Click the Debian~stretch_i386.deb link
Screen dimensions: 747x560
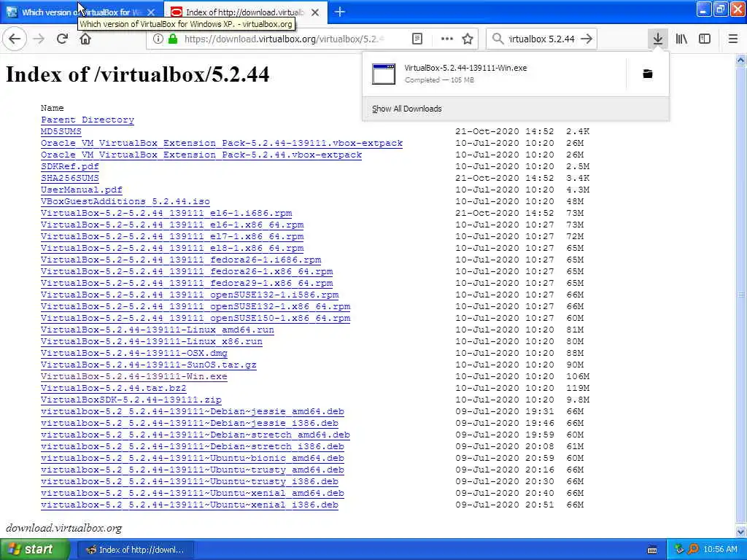point(193,447)
